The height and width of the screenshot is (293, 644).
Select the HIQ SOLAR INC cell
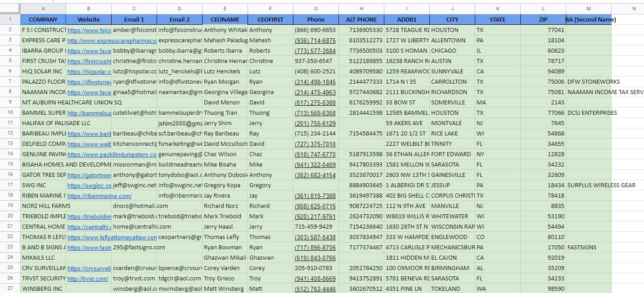43,72
